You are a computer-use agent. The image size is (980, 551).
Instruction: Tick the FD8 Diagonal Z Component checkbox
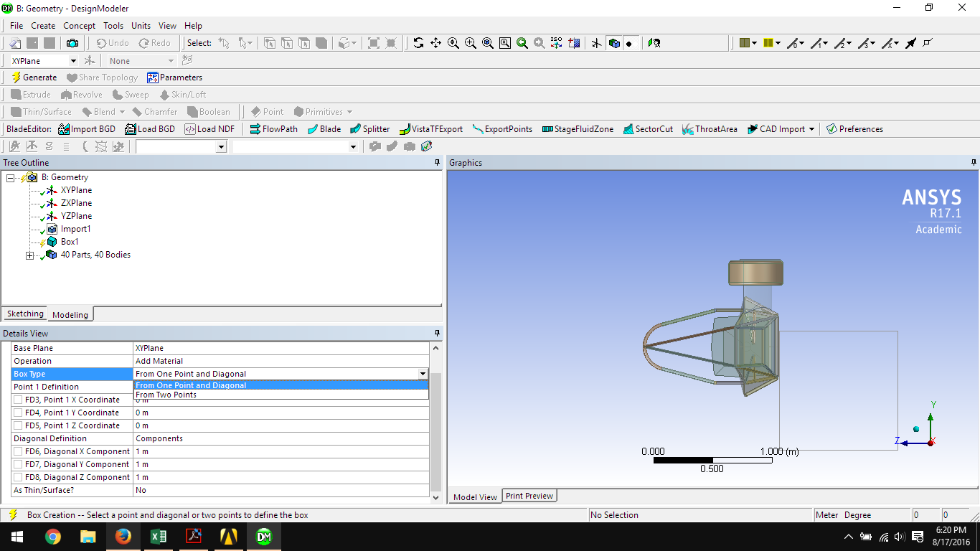point(18,477)
